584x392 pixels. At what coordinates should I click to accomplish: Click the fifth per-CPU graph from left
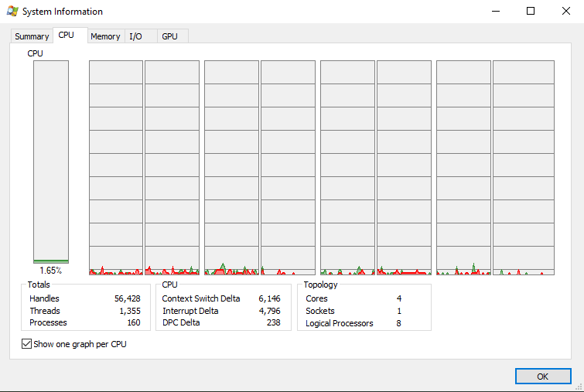tap(347, 168)
